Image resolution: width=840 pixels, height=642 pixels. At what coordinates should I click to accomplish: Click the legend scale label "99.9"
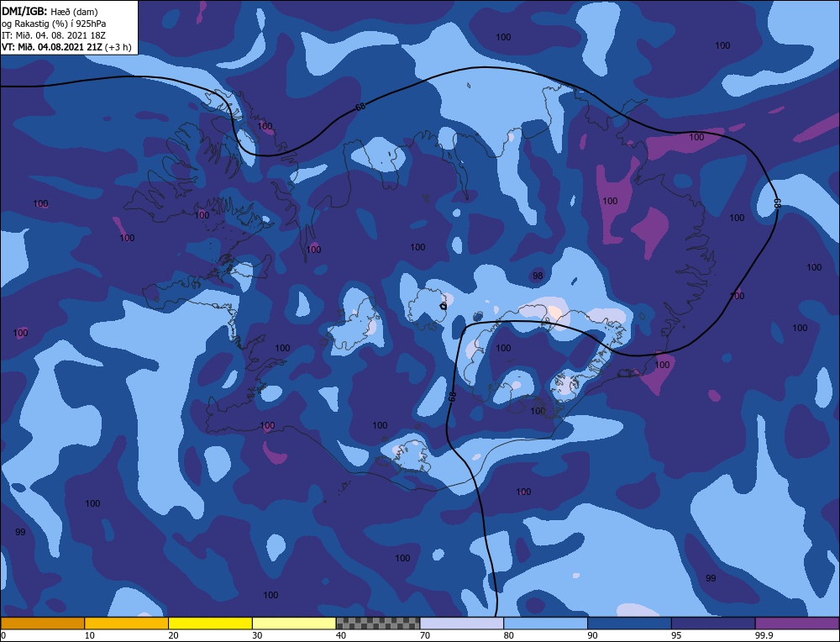763,635
